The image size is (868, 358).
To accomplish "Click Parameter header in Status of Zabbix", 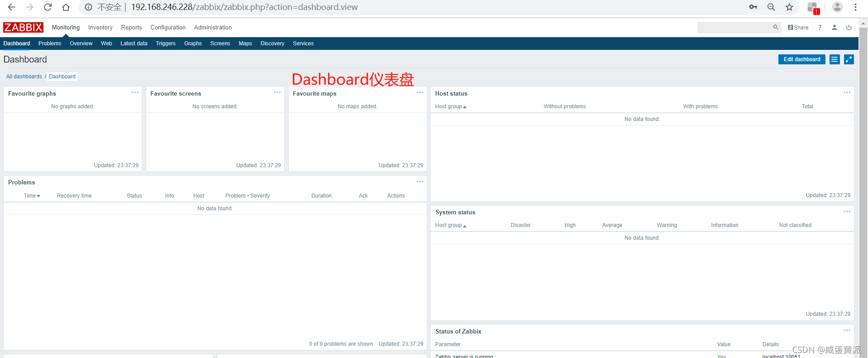I will click(x=448, y=344).
